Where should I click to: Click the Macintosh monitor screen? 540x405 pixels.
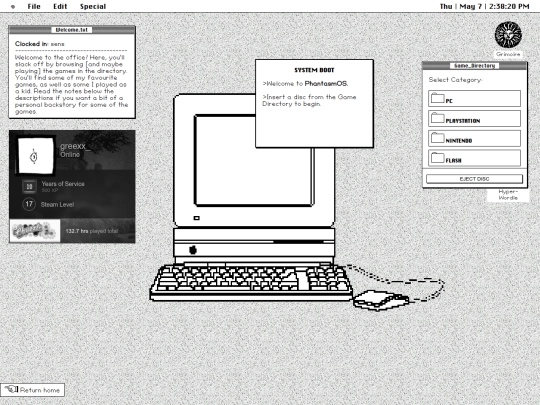tap(254, 160)
